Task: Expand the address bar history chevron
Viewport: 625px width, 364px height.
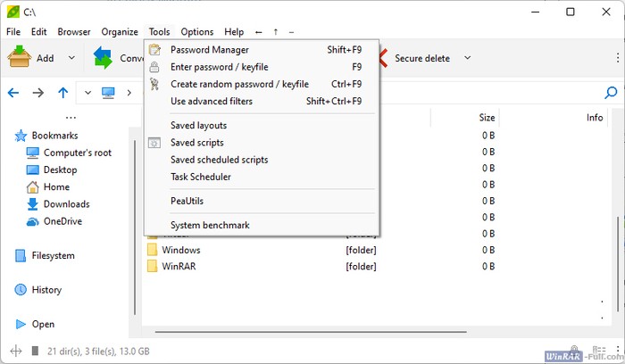Action: (x=87, y=92)
